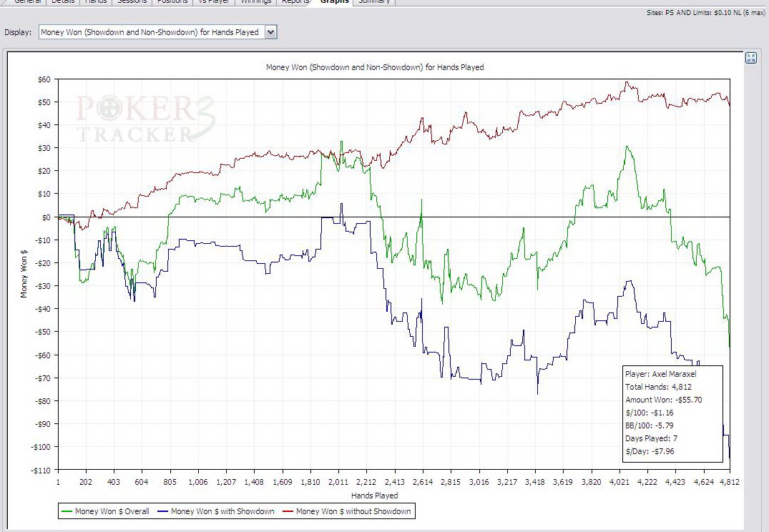Image resolution: width=769 pixels, height=532 pixels.
Task: Click the green Overall legend line swatch
Action: pyautogui.click(x=68, y=511)
